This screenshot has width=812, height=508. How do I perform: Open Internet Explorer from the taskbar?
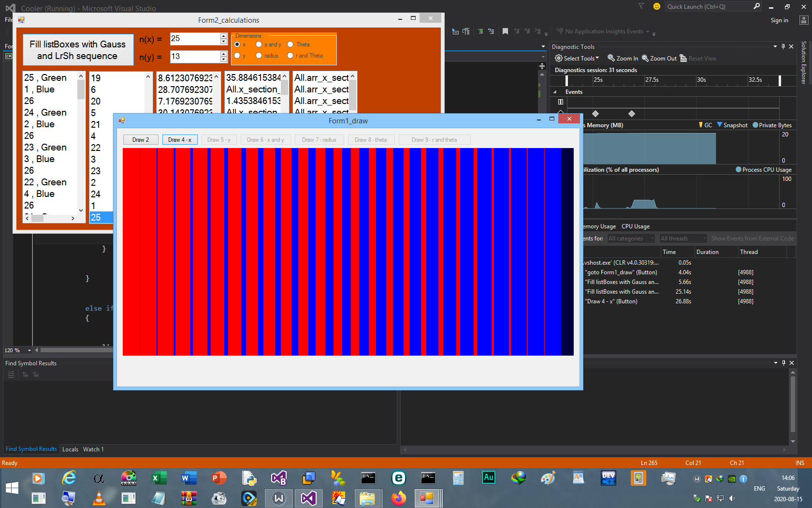coord(69,478)
